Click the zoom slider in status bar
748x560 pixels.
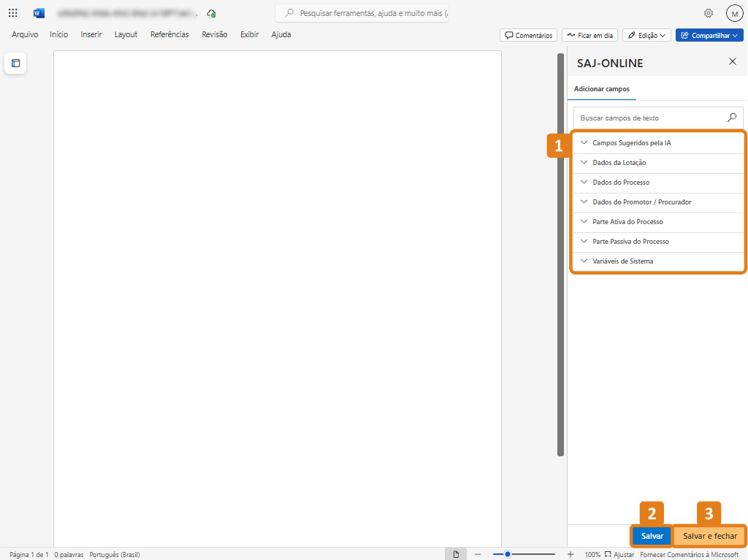coord(523,554)
